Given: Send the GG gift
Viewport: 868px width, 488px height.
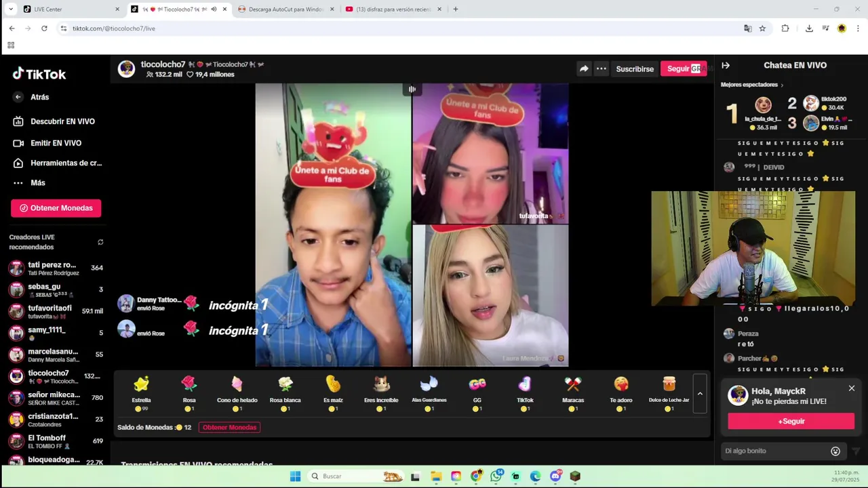Looking at the screenshot, I should tap(477, 394).
